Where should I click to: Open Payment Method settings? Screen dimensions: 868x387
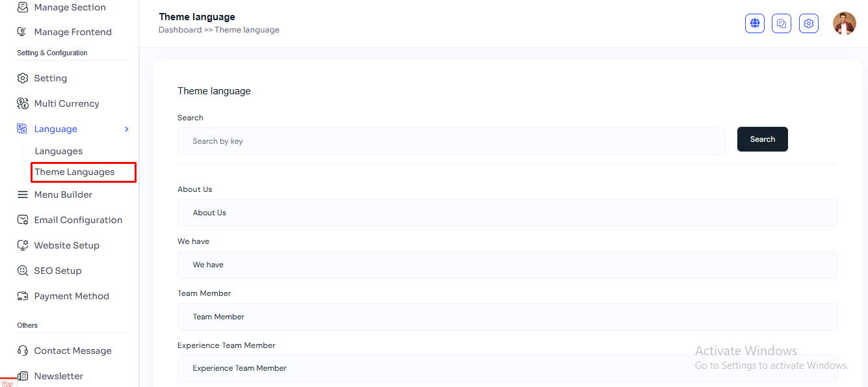pos(72,296)
